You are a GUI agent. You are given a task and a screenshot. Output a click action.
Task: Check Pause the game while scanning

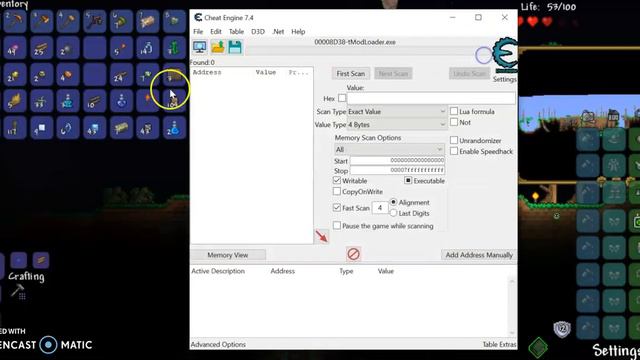[x=337, y=225]
